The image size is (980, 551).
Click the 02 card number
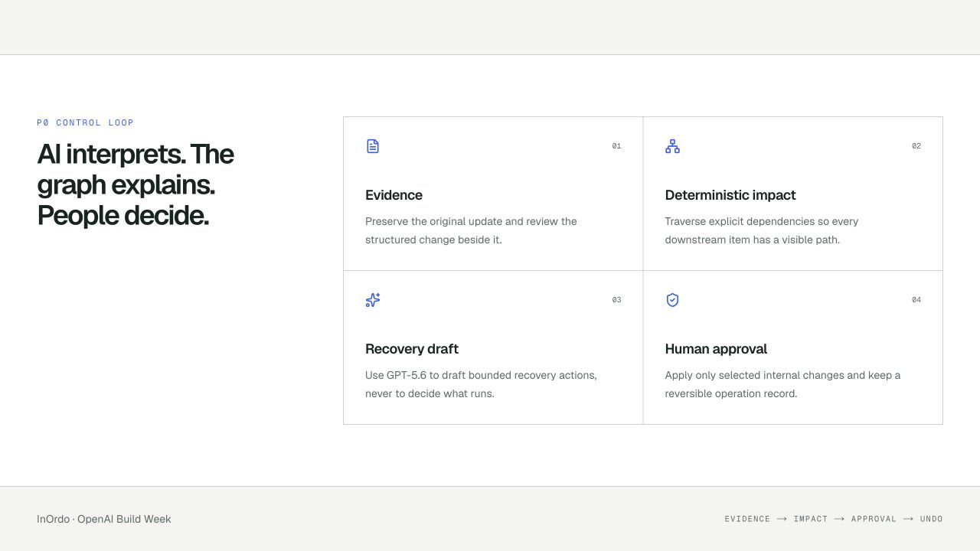tap(916, 146)
